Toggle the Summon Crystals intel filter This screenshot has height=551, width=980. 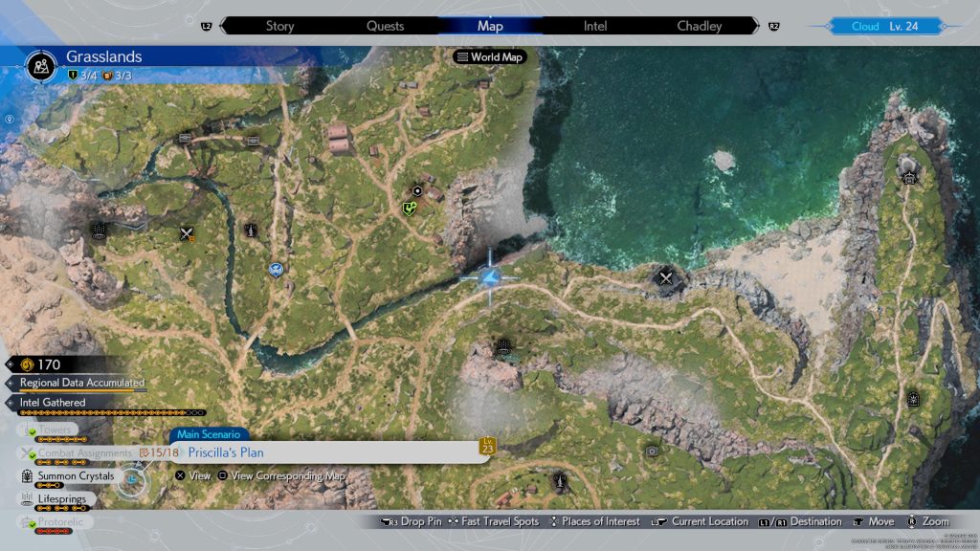(76, 475)
